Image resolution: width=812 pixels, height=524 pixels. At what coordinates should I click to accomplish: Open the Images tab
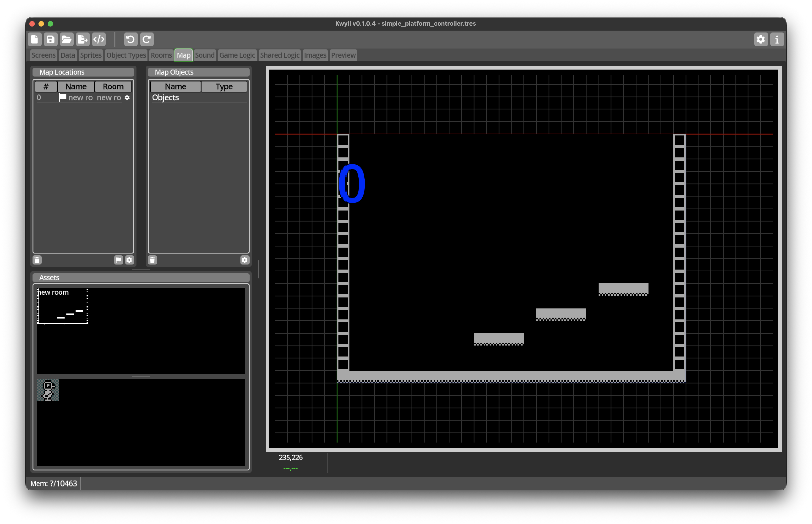click(315, 55)
